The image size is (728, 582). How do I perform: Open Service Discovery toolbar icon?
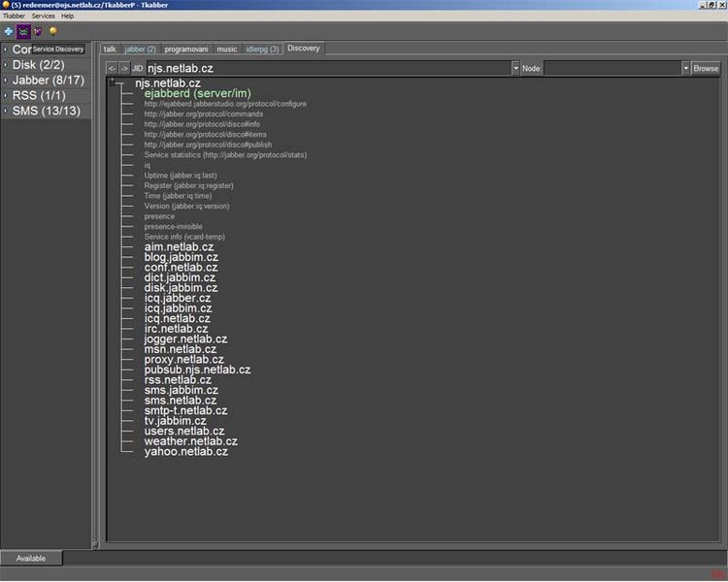pyautogui.click(x=23, y=31)
